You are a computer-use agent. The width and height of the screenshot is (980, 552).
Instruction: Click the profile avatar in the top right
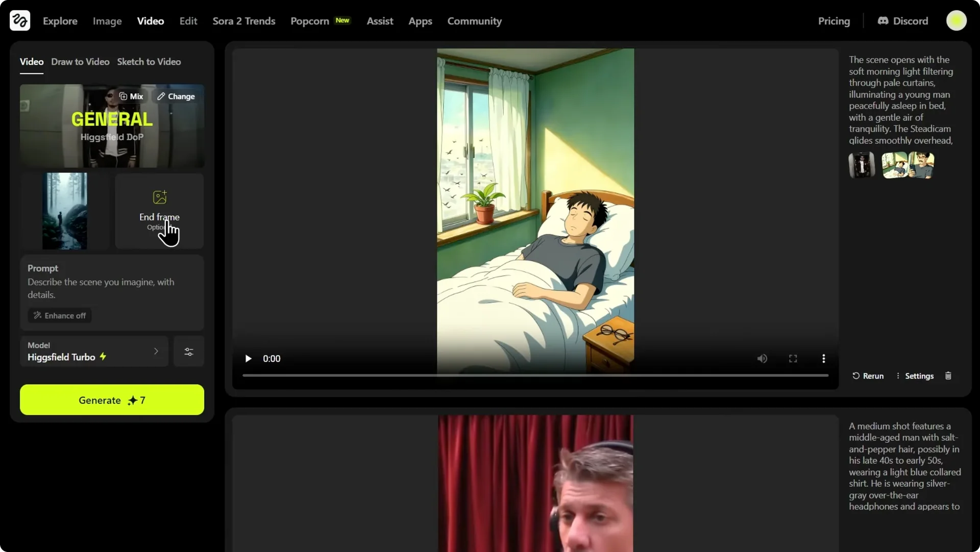[957, 20]
